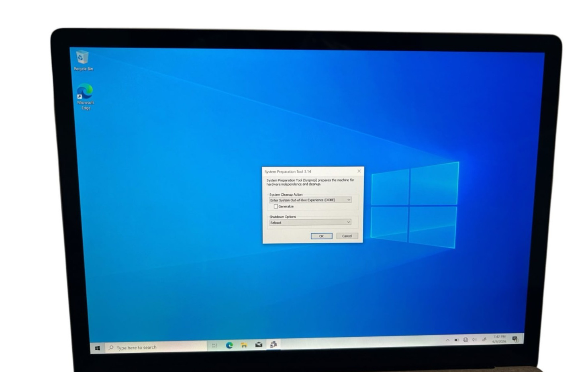Open the Mail app in the taskbar
Image resolution: width=588 pixels, height=372 pixels.
259,345
